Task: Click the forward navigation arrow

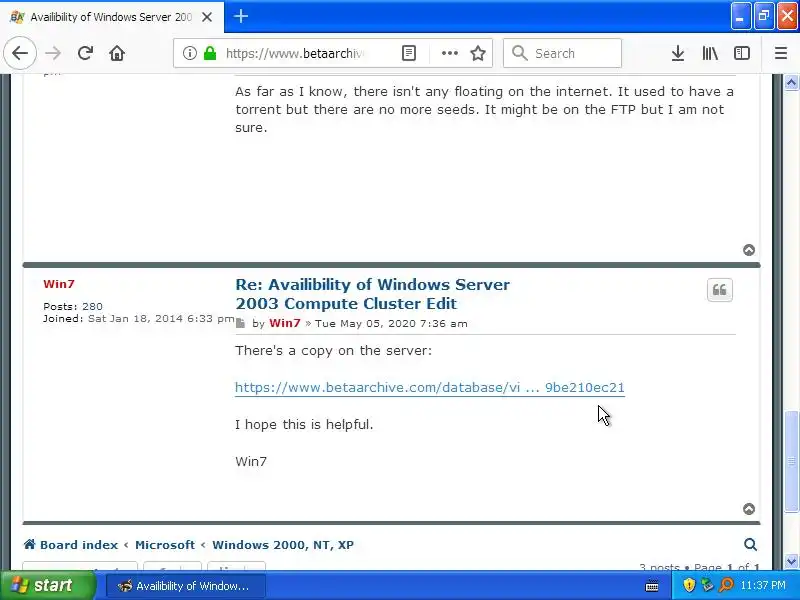Action: pos(53,53)
